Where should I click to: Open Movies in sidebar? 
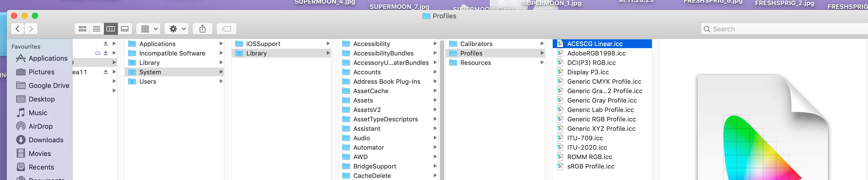point(33,154)
